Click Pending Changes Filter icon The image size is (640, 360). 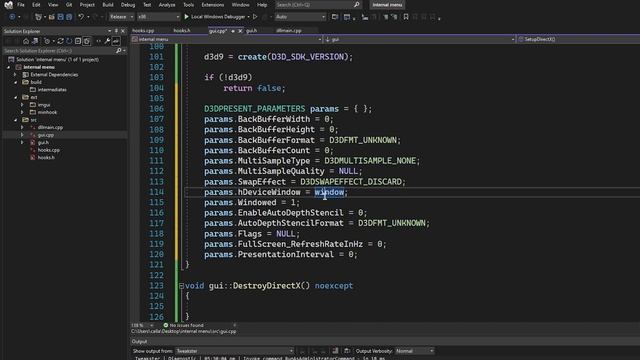click(x=47, y=41)
